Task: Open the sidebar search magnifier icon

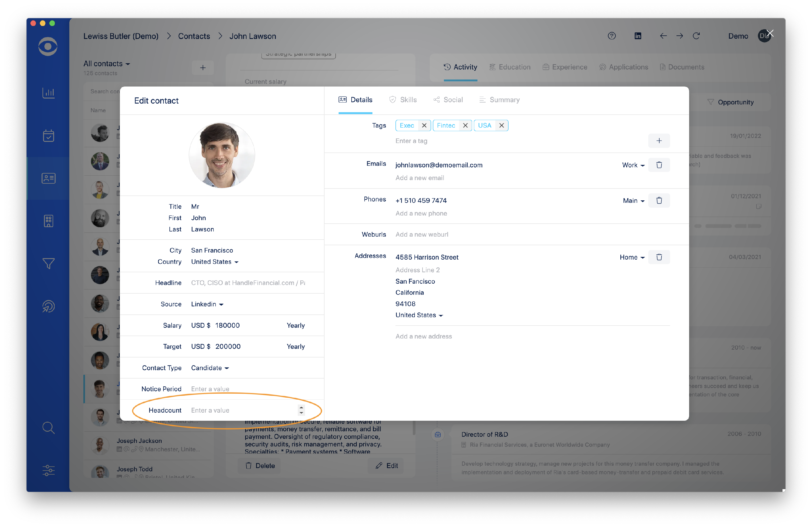Action: tap(48, 428)
